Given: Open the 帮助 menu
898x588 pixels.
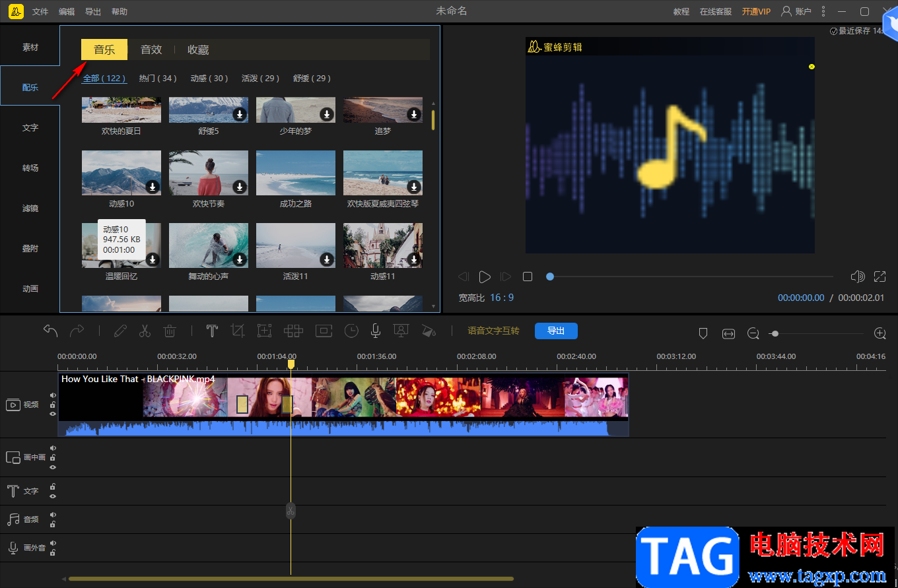Looking at the screenshot, I should coord(120,12).
